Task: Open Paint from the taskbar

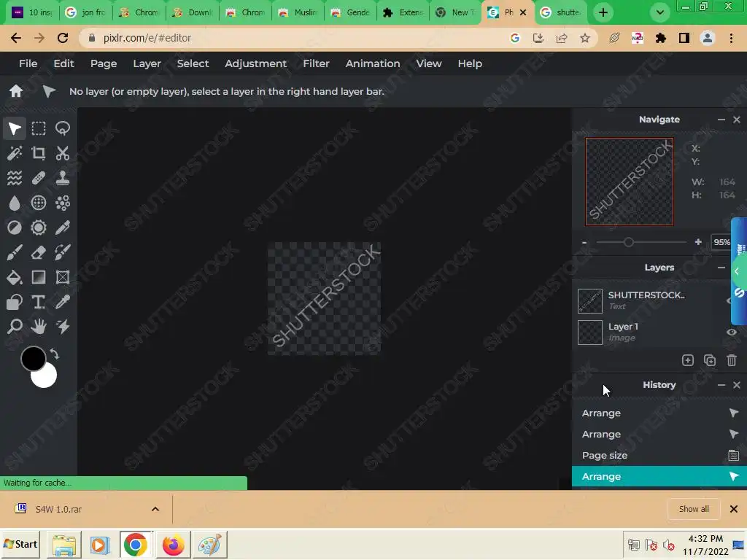Action: (x=209, y=544)
